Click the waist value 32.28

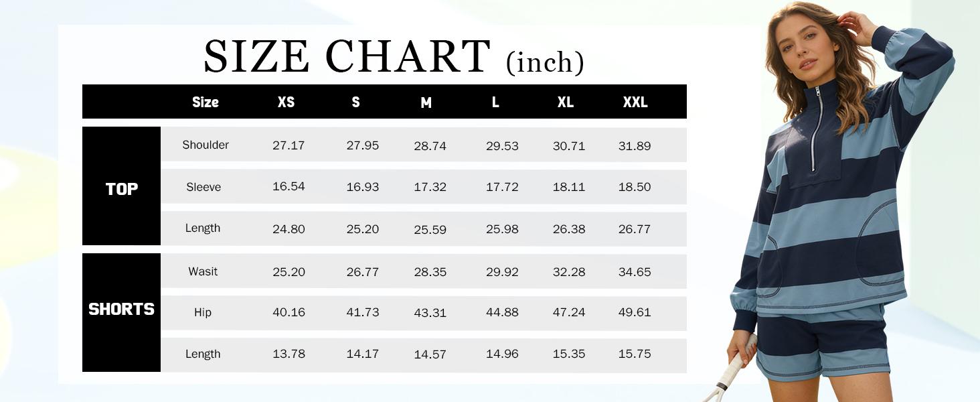pyautogui.click(x=569, y=272)
